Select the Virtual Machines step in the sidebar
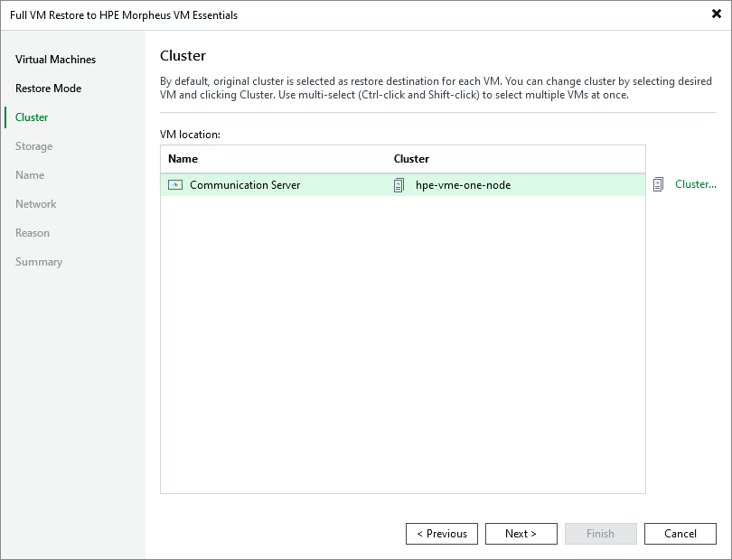The height and width of the screenshot is (560, 732). tap(54, 59)
